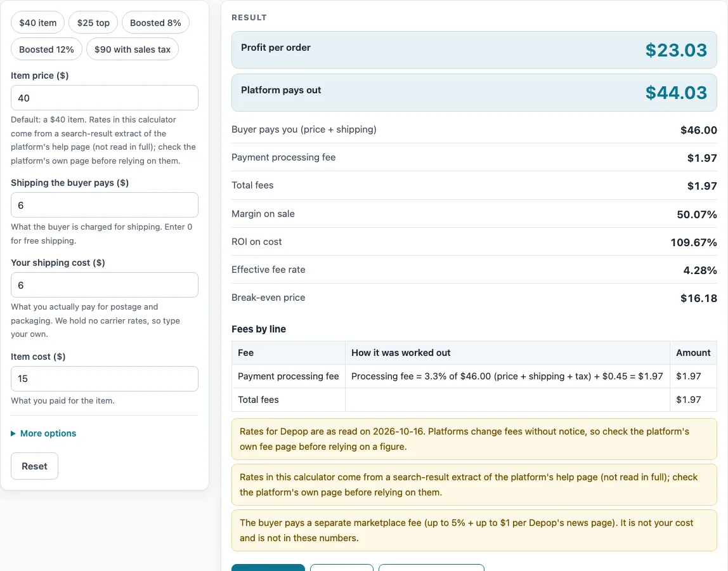The image size is (728, 571).
Task: Click the Fees by line heading
Action: pyautogui.click(x=259, y=329)
